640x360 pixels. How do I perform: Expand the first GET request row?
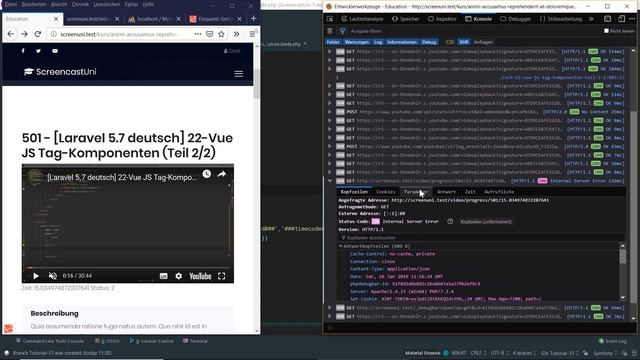coord(330,52)
